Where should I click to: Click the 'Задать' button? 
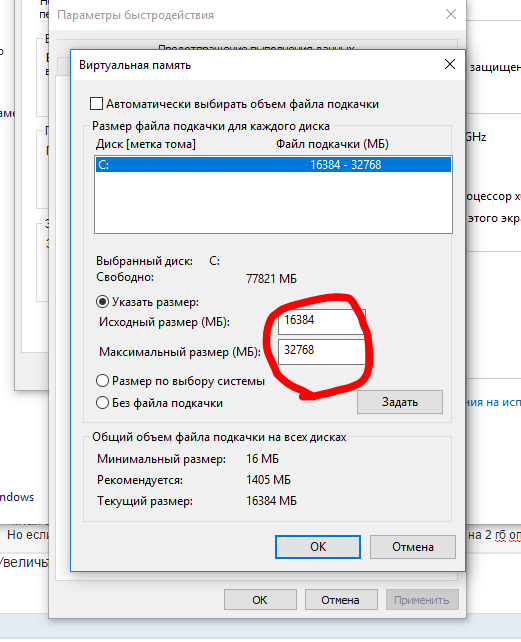400,402
